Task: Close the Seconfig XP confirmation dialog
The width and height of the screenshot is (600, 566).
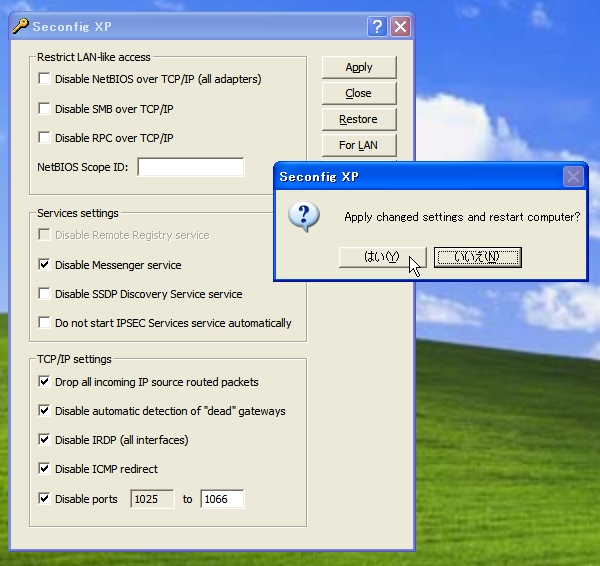Action: coord(573,177)
